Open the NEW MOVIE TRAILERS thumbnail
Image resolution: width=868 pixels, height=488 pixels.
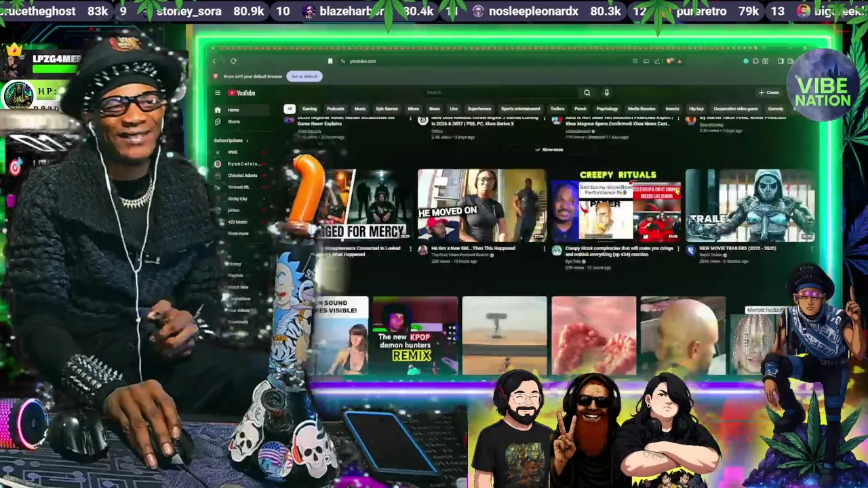750,205
